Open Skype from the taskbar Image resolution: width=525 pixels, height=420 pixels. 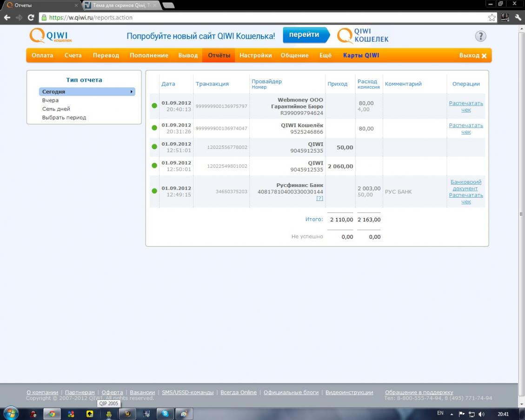[165, 413]
